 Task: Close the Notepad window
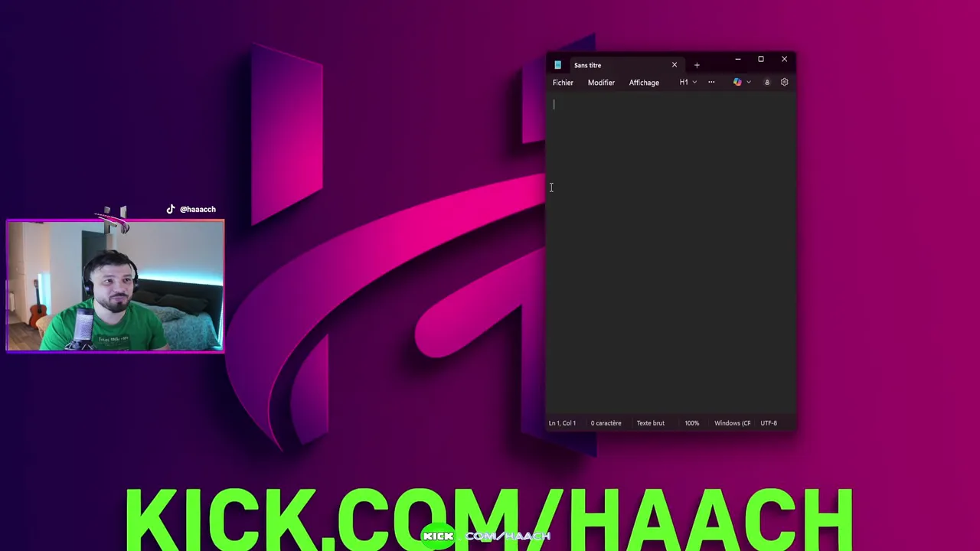(x=784, y=59)
